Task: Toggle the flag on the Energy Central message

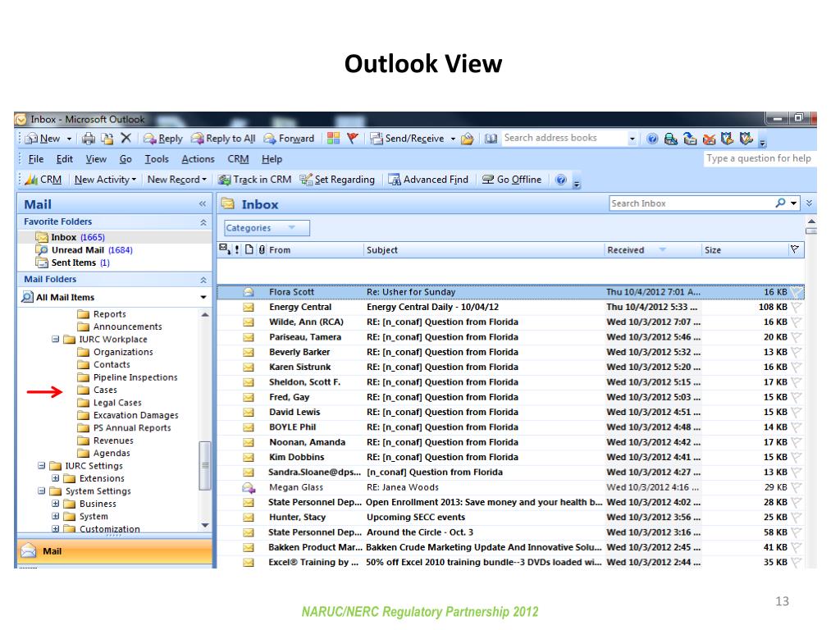Action: 797,307
